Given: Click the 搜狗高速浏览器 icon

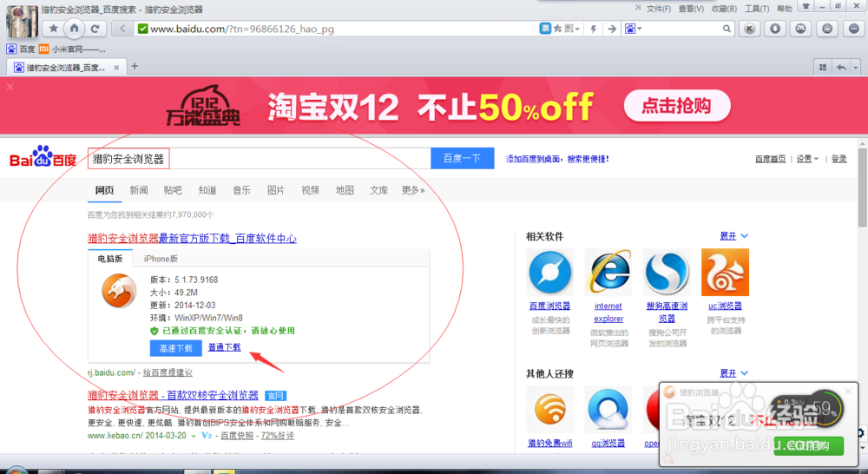Looking at the screenshot, I should [x=667, y=272].
